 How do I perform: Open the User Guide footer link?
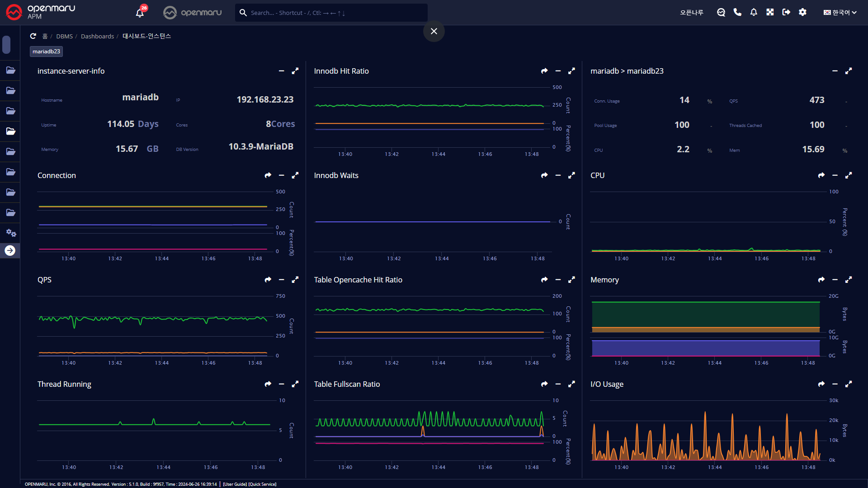click(x=235, y=484)
